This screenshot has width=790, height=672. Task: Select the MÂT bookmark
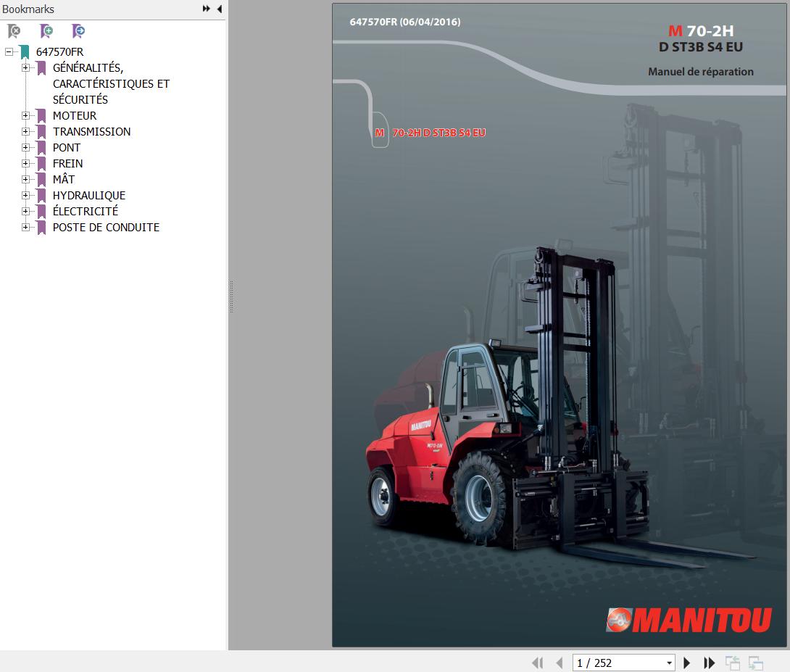64,179
